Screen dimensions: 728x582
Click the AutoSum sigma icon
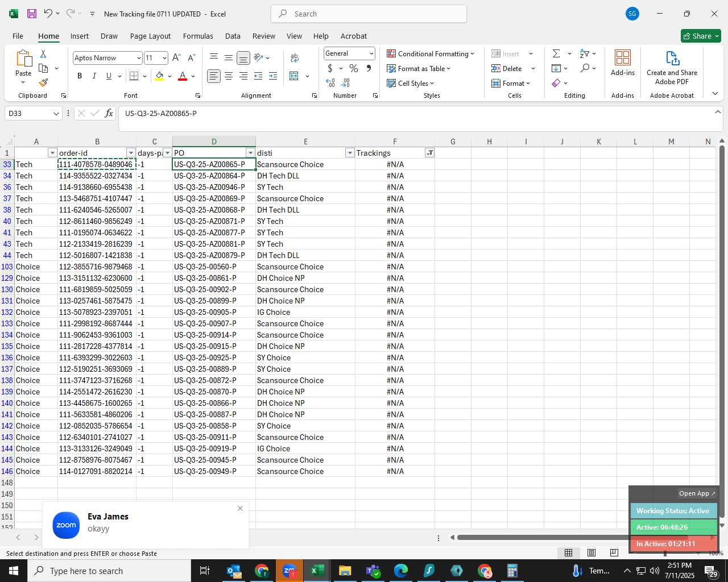click(556, 53)
